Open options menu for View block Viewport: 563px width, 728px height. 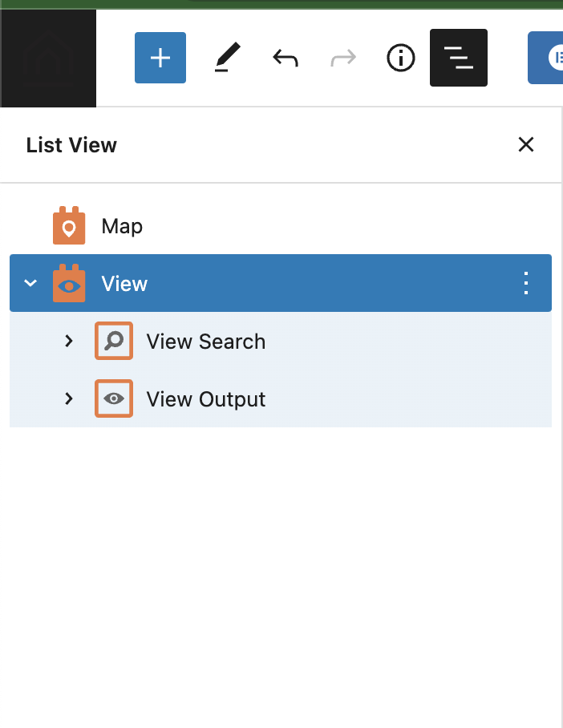click(526, 283)
